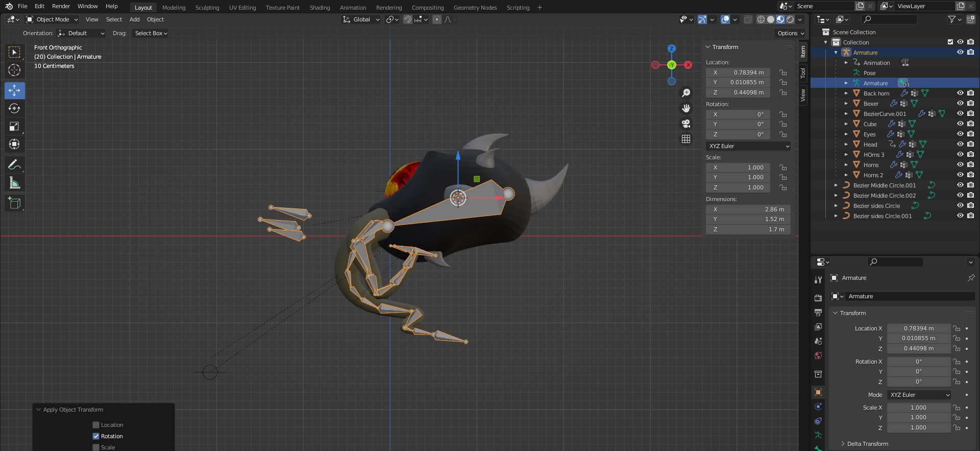Open the Render menu
The image size is (980, 451).
[x=61, y=6]
